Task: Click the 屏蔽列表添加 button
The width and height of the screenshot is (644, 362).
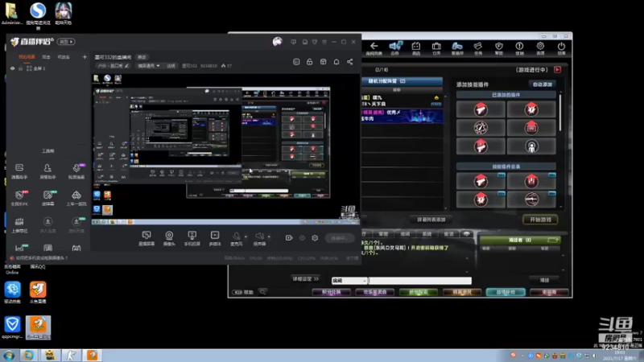Action: tap(431, 220)
